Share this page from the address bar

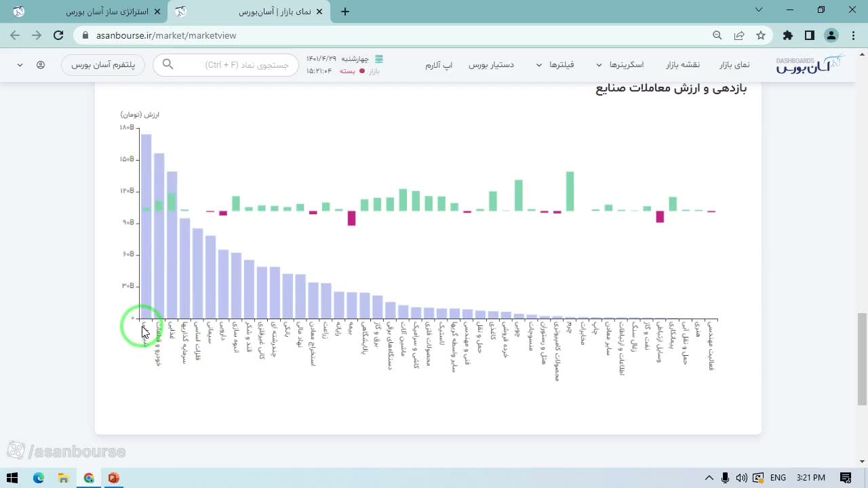pos(739,35)
